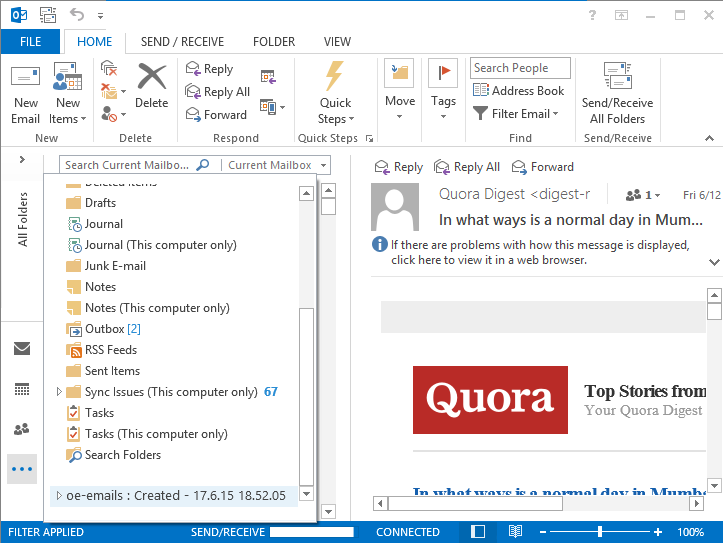Image resolution: width=723 pixels, height=543 pixels.
Task: Open the Quick Steps gallery
Action: 335,94
